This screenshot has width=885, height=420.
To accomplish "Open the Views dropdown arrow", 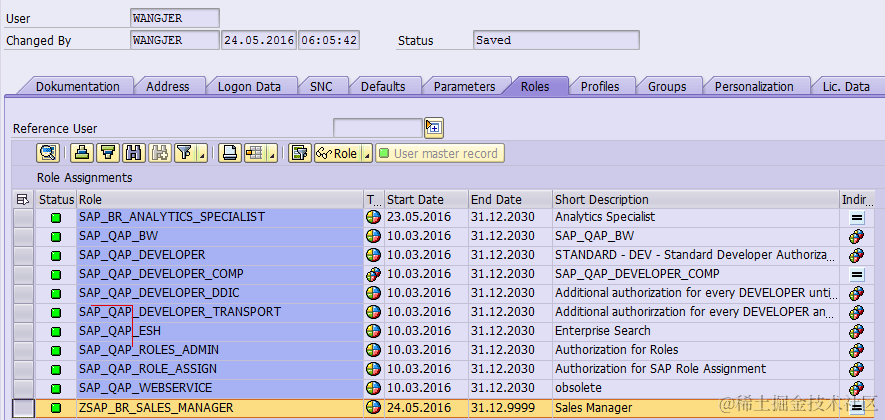I will pos(272,154).
